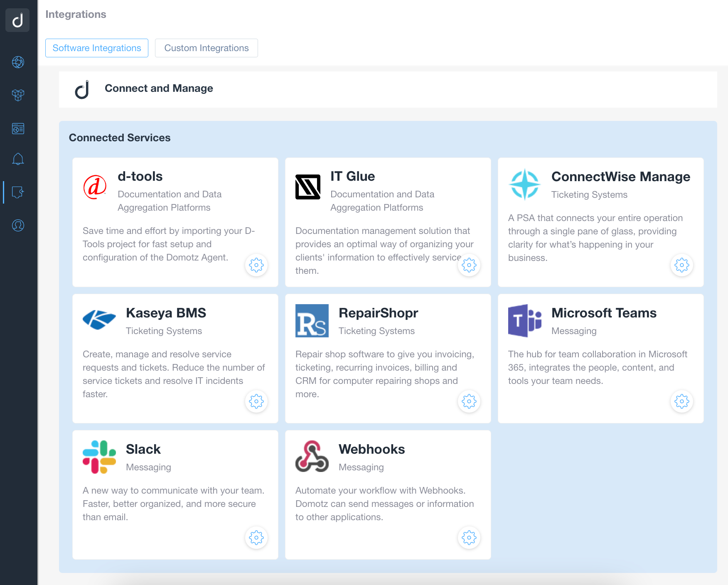The height and width of the screenshot is (585, 728).
Task: Click the Kaseya BMS description text
Action: 174,374
